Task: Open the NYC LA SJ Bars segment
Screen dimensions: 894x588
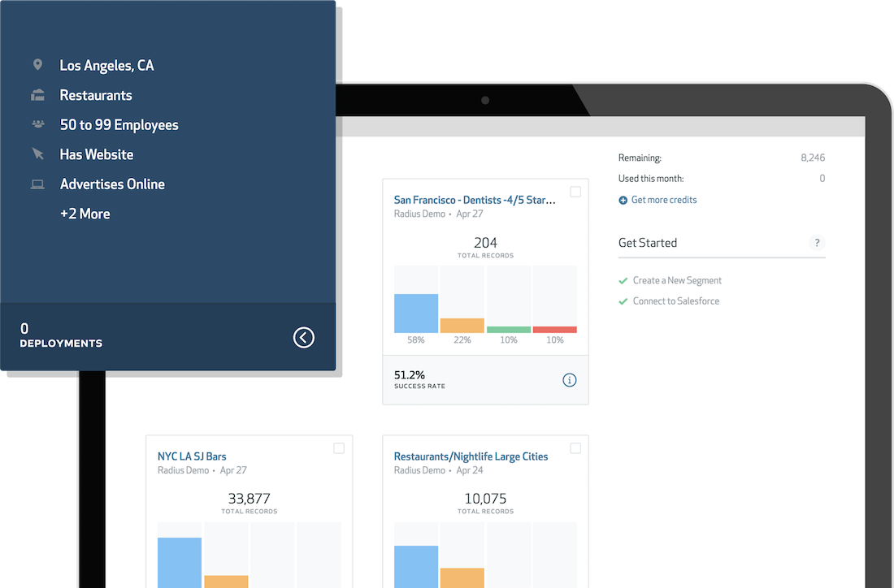Action: coord(192,456)
